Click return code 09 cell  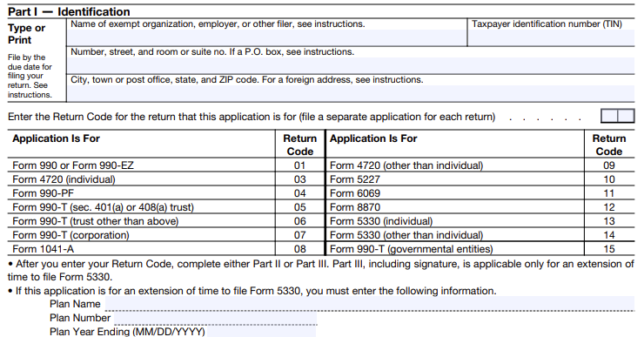click(x=609, y=165)
